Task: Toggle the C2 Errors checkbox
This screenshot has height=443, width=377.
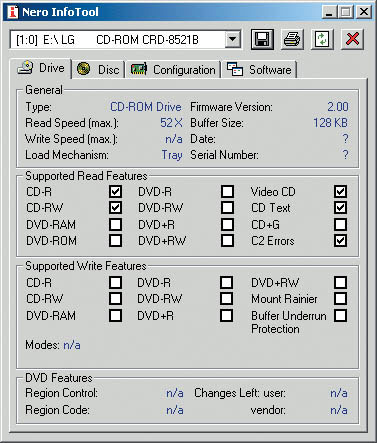Action: (x=340, y=240)
